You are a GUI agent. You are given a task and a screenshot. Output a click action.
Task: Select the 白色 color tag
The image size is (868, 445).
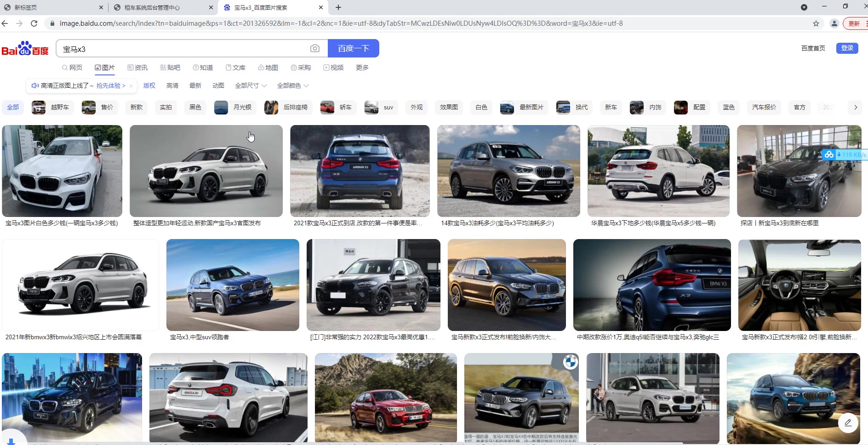point(481,107)
